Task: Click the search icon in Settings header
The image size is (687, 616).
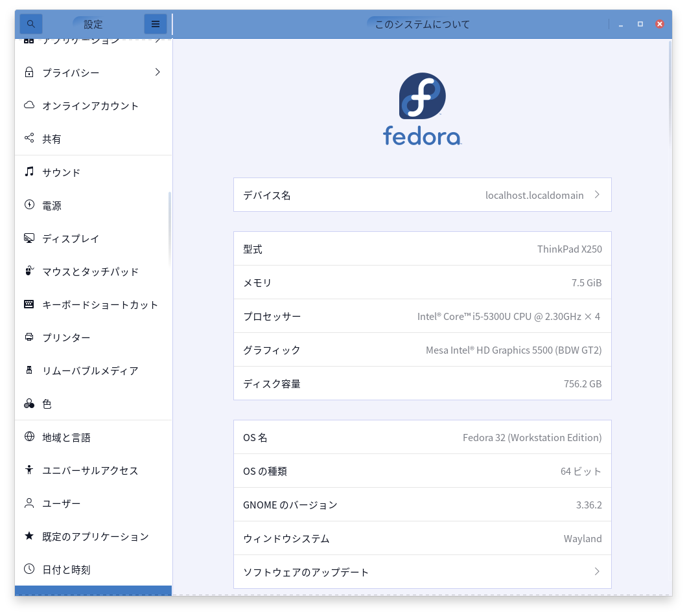Action: (30, 23)
